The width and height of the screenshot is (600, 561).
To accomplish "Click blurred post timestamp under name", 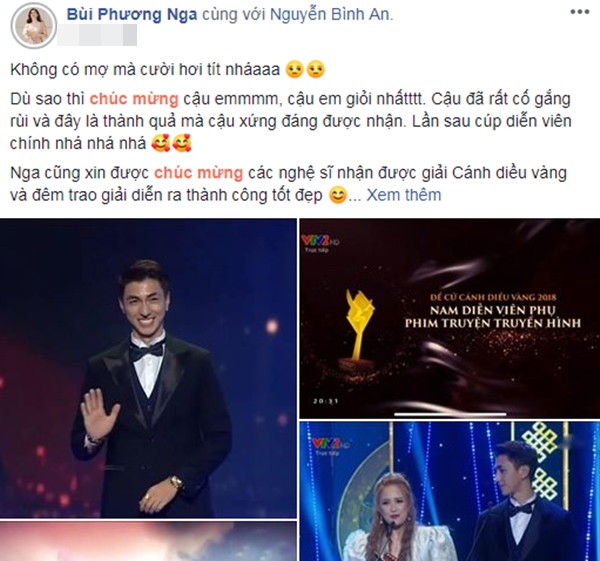I will (97, 35).
